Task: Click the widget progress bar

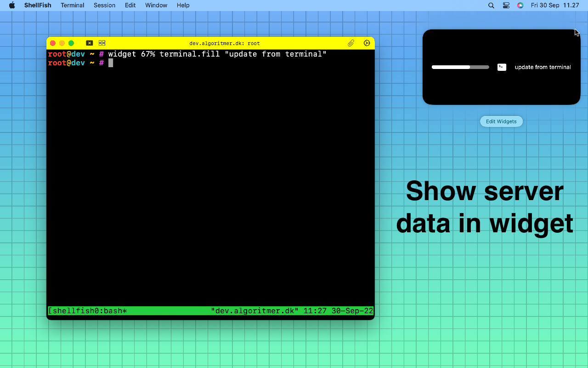Action: 460,67
